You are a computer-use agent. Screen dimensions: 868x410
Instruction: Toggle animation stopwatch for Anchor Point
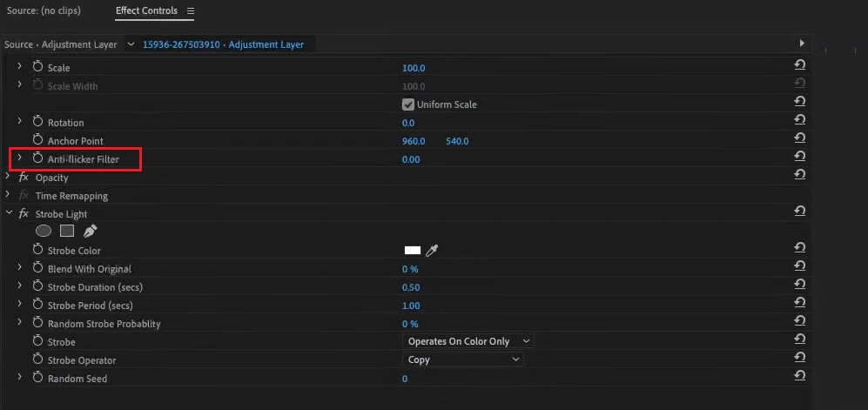(37, 140)
